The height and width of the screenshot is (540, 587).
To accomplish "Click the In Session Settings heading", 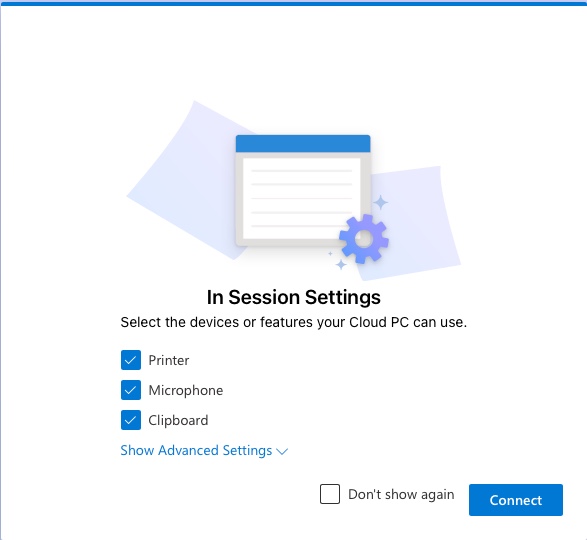I will (294, 297).
